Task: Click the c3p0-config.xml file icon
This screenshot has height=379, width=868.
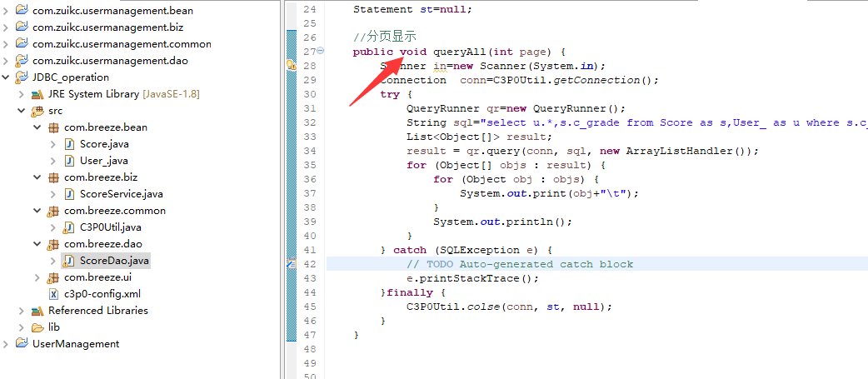Action: coord(53,293)
